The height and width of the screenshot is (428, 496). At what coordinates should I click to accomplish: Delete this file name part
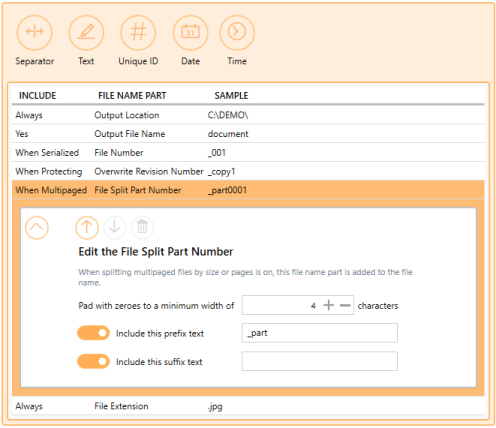pos(142,228)
